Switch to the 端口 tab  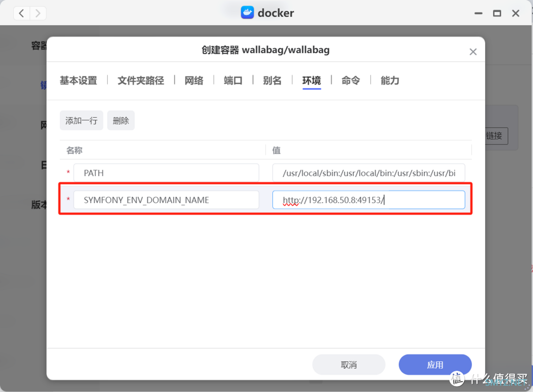pos(233,80)
